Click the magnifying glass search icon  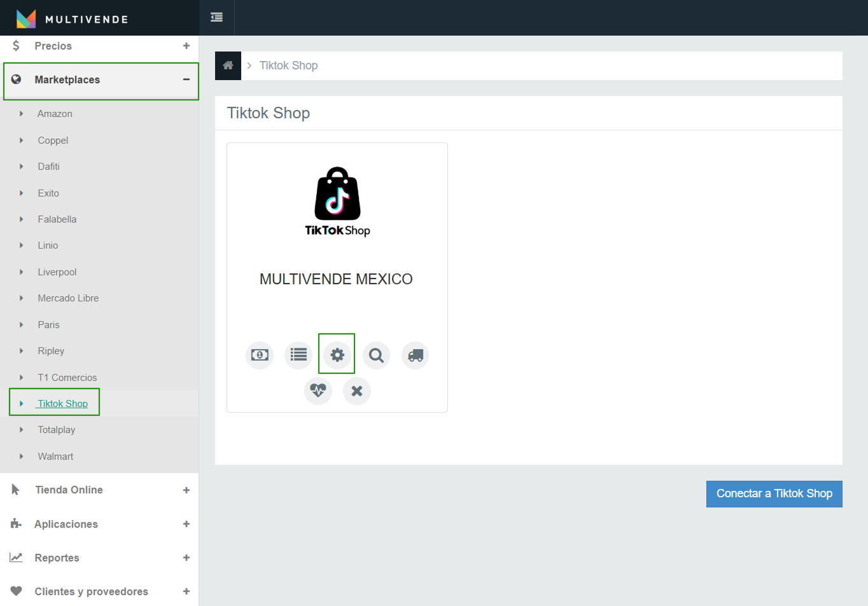pyautogui.click(x=376, y=355)
